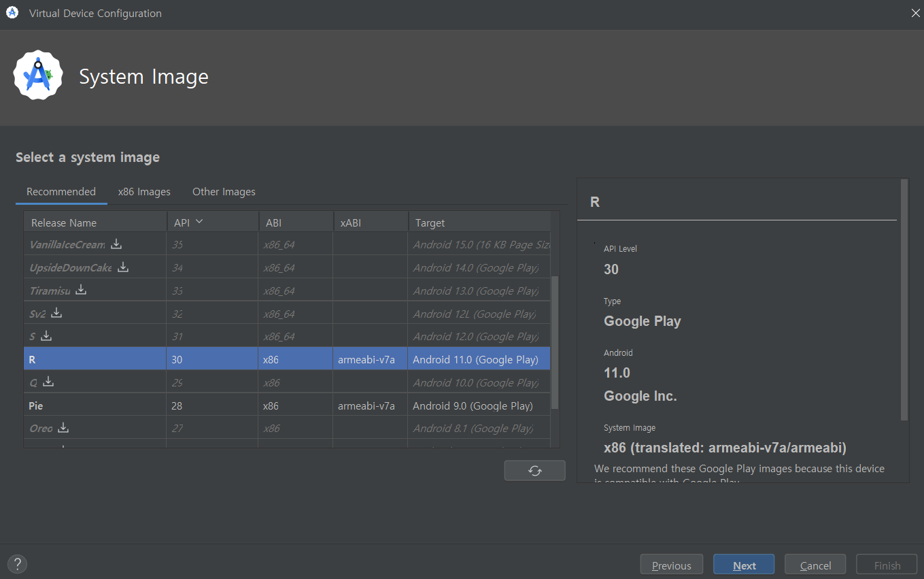Download the VanillaIceCream system image
924x579 pixels.
[x=116, y=244]
